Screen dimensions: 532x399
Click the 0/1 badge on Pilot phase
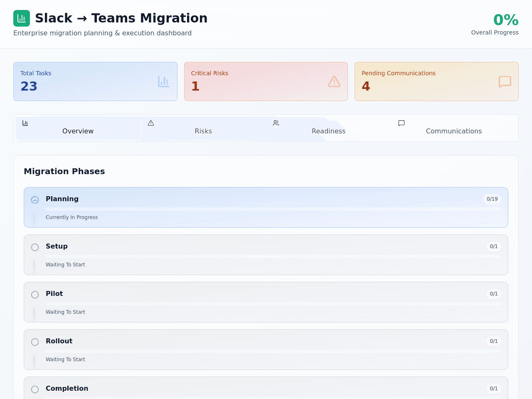click(494, 294)
